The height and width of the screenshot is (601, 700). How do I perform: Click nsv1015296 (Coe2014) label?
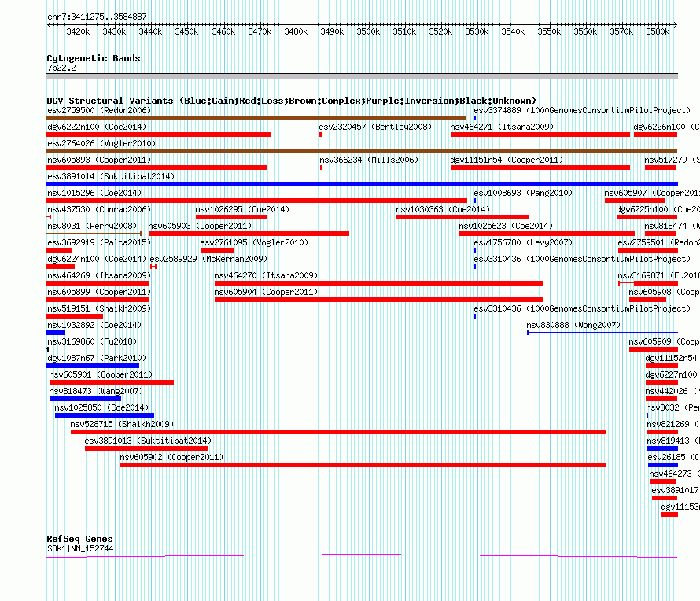94,193
